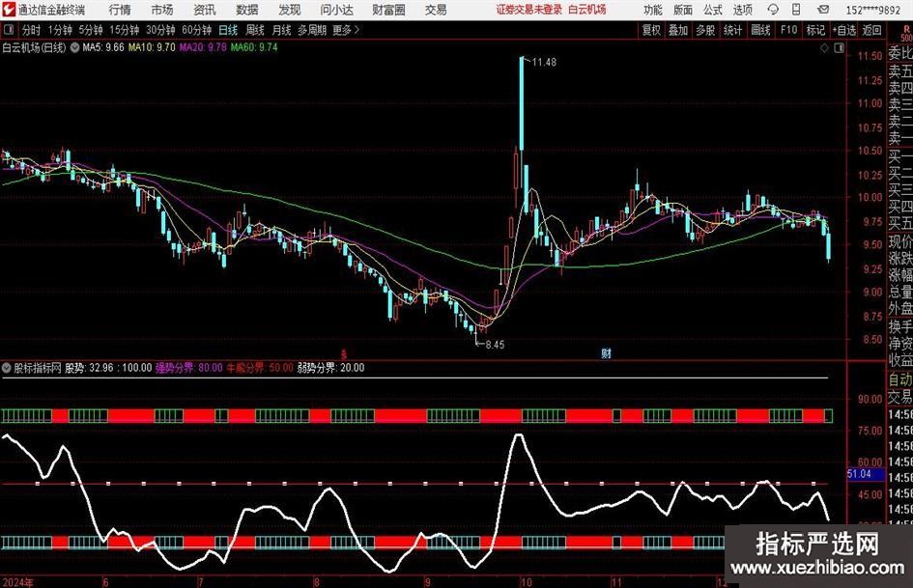Click the 统计 statistics button

[x=732, y=30]
